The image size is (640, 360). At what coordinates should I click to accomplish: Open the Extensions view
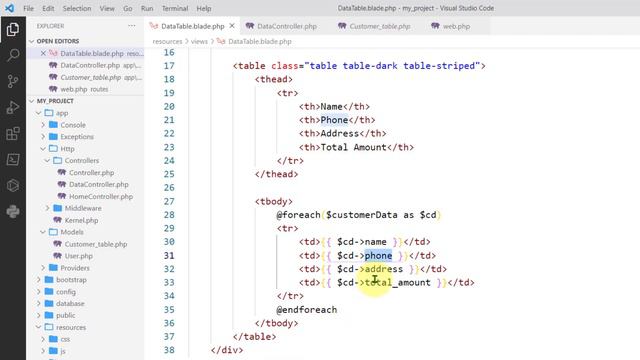click(x=13, y=133)
